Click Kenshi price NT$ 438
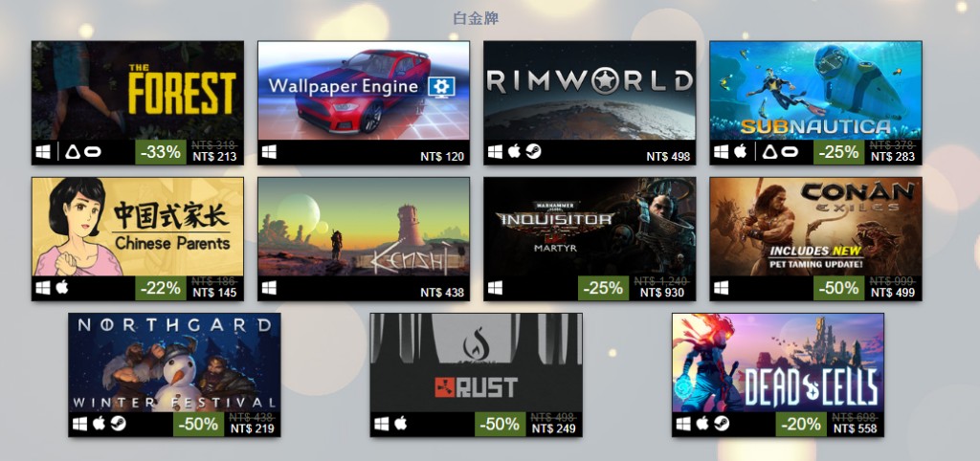 [x=442, y=293]
